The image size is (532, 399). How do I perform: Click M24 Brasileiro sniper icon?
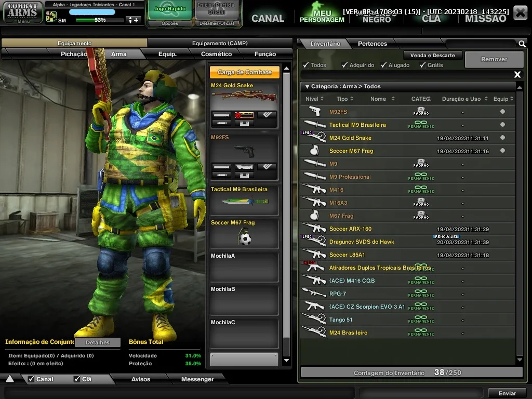[x=314, y=332]
